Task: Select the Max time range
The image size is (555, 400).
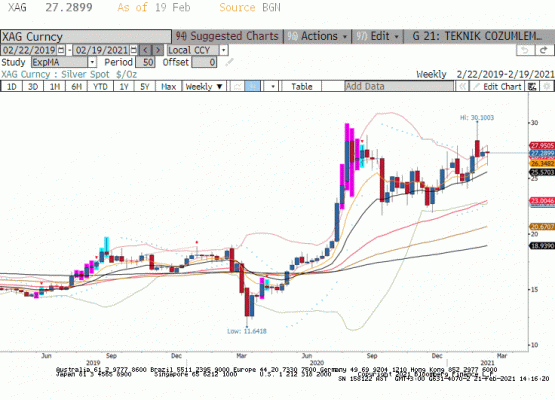Action: [168, 86]
